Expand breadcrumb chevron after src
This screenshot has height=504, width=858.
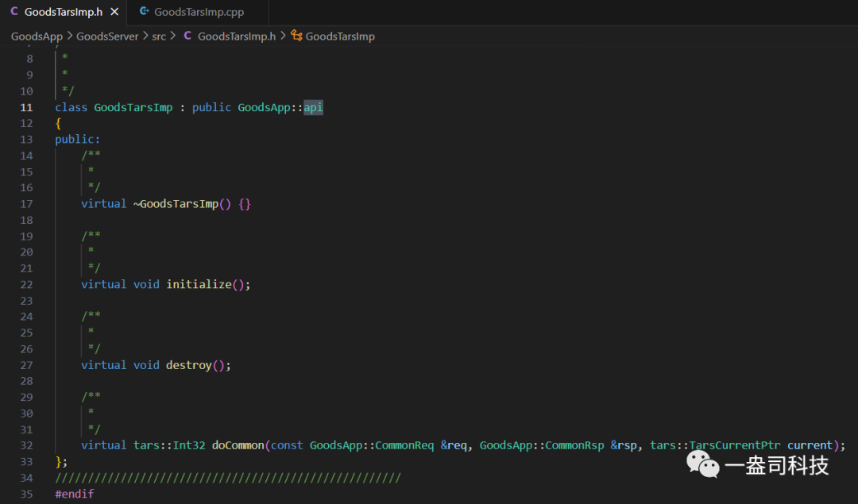click(x=173, y=36)
